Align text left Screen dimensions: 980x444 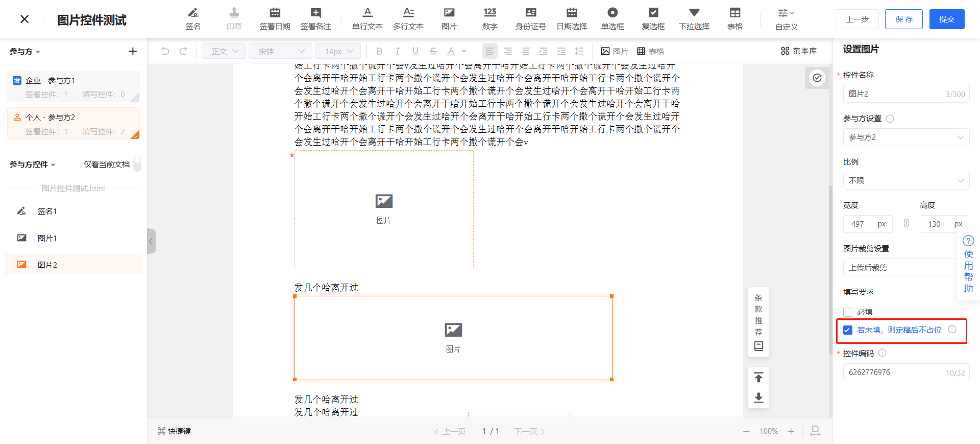[x=490, y=51]
